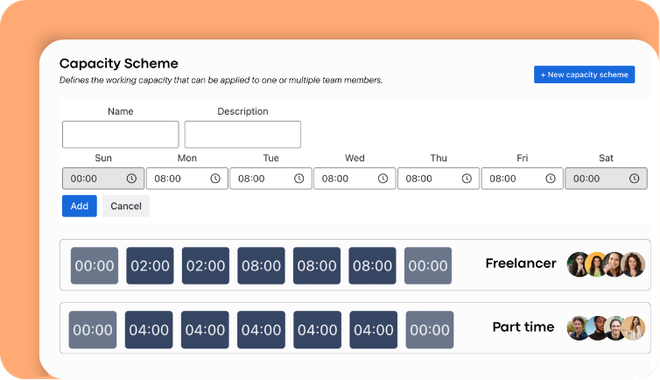The height and width of the screenshot is (380, 660).
Task: Edit the Tue 08:00 time value
Action: [251, 178]
